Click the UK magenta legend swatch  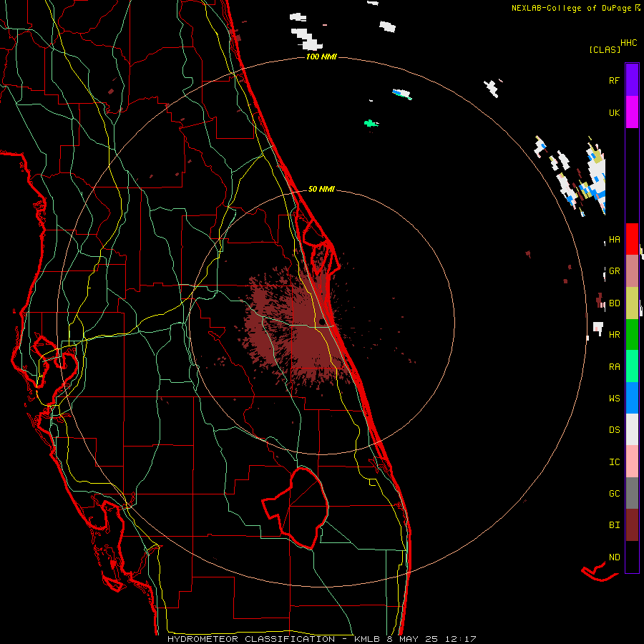tap(632, 112)
